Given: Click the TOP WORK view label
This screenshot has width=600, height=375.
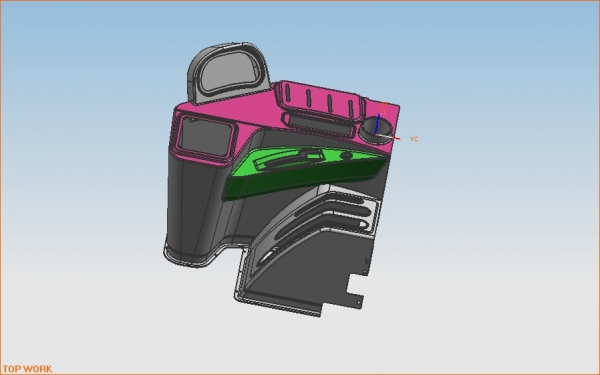Looking at the screenshot, I should 28,369.
